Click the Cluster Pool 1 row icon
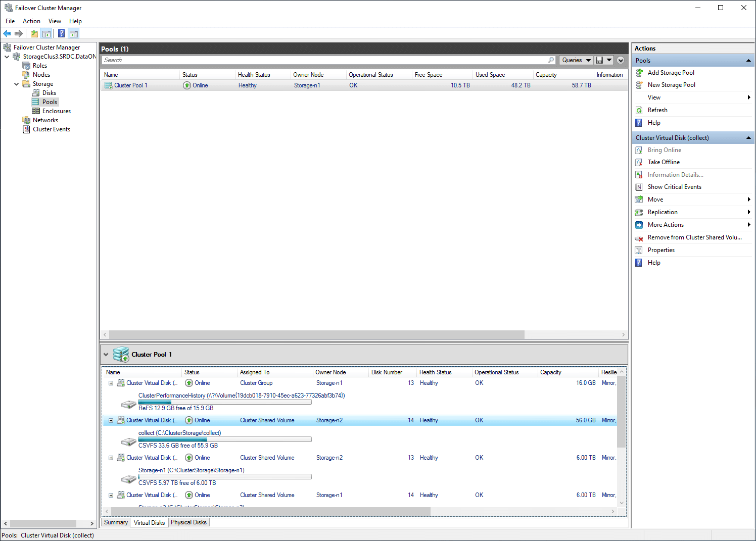 (108, 85)
